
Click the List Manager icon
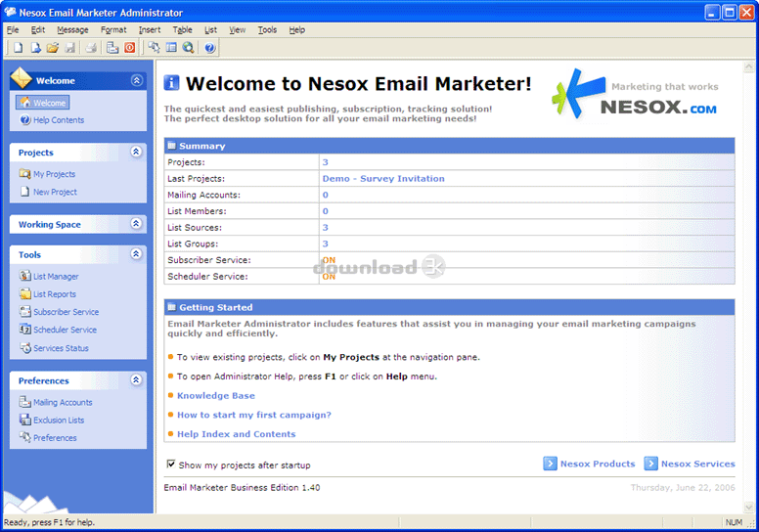tap(24, 276)
